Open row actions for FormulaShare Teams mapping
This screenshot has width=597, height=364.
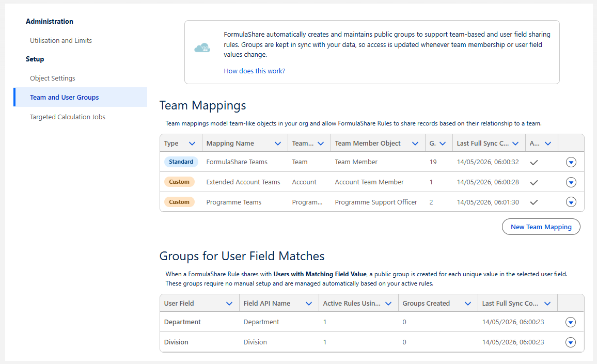tap(571, 162)
